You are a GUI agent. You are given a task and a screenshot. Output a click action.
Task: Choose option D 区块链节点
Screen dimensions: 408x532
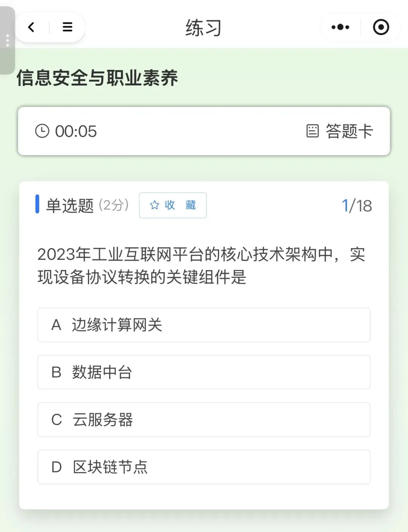click(204, 467)
